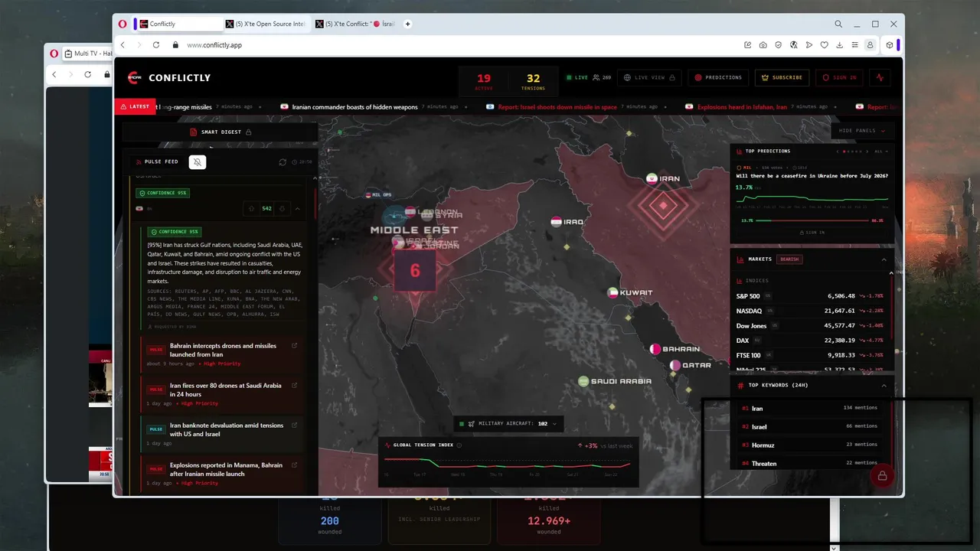Screen dimensions: 980x551
Task: Click Sign In under the ceasefire prediction
Action: pos(812,232)
